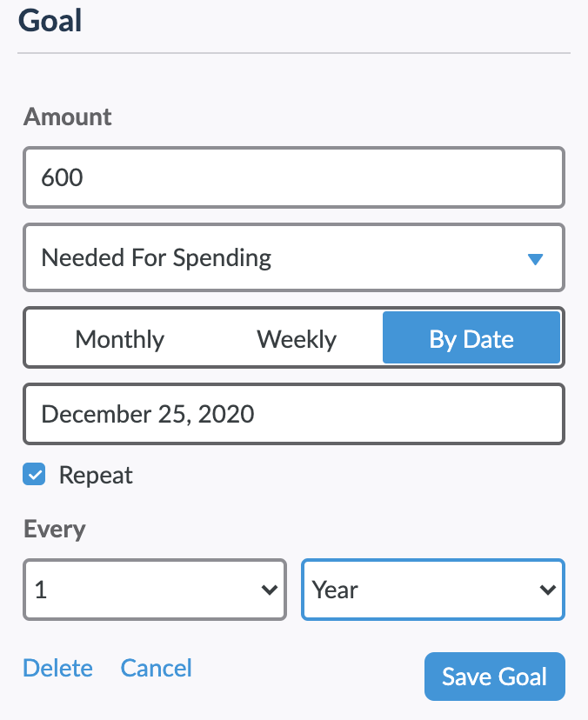Click the Delete link

click(x=58, y=668)
